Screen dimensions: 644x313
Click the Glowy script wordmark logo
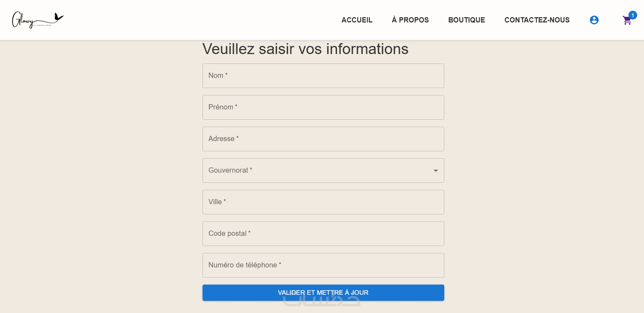coord(23,20)
